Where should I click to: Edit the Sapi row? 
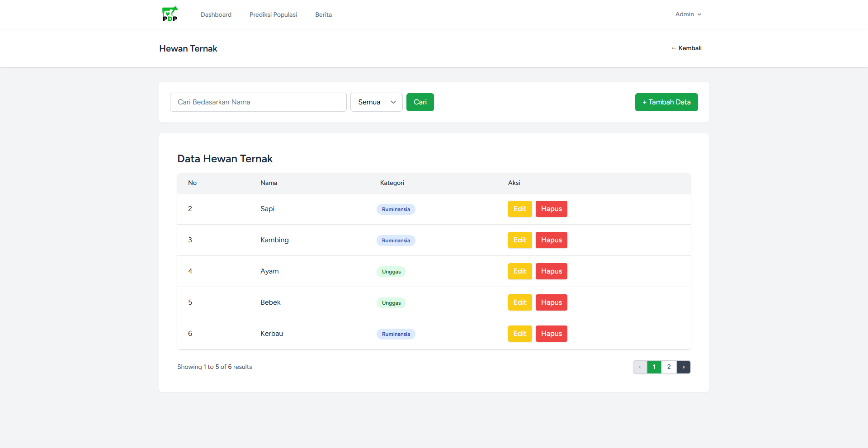click(519, 209)
